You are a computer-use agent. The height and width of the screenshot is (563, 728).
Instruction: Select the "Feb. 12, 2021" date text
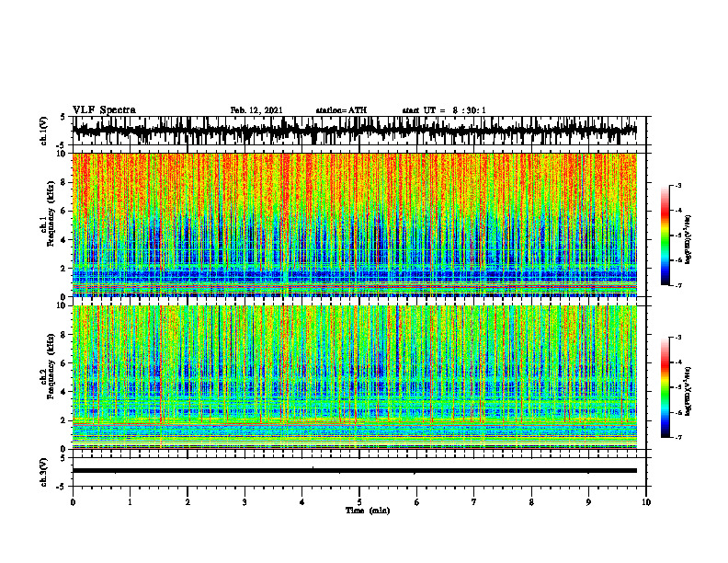click(256, 110)
